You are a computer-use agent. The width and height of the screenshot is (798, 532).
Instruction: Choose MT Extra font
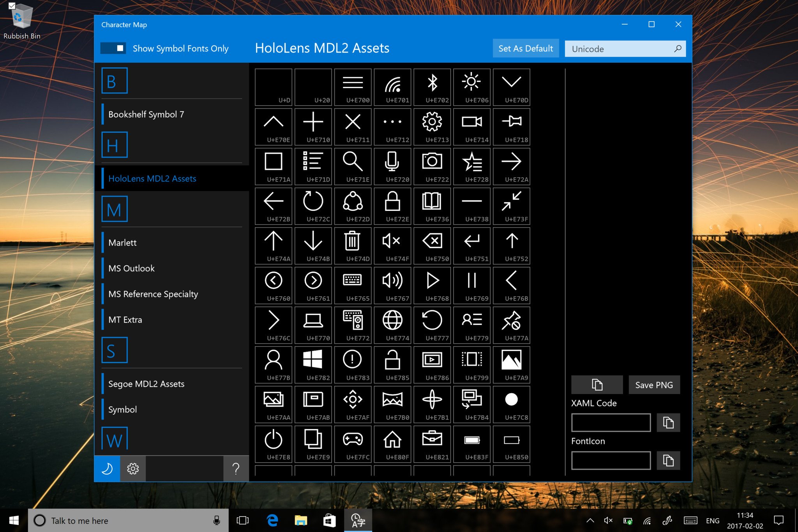point(171,320)
